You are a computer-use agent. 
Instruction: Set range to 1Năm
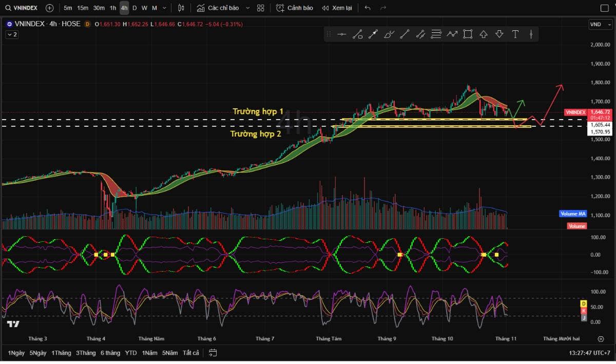[x=149, y=353]
